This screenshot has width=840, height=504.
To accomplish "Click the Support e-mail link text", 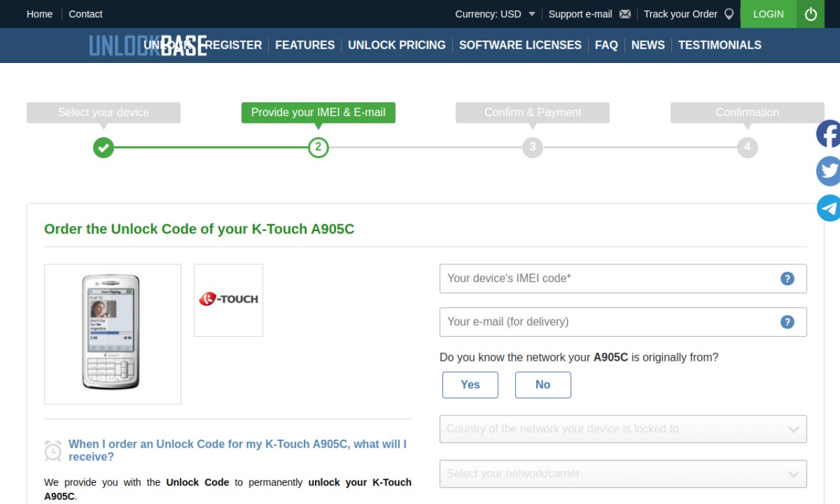I will click(580, 14).
